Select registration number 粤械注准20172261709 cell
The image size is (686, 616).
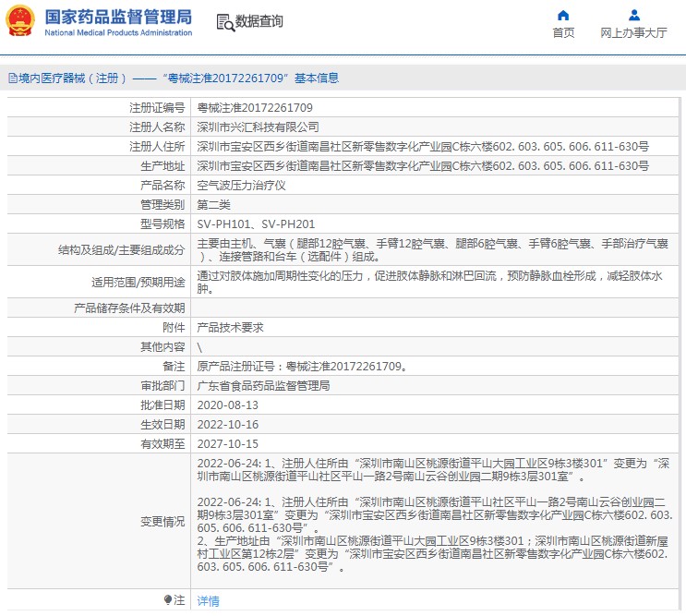click(255, 108)
